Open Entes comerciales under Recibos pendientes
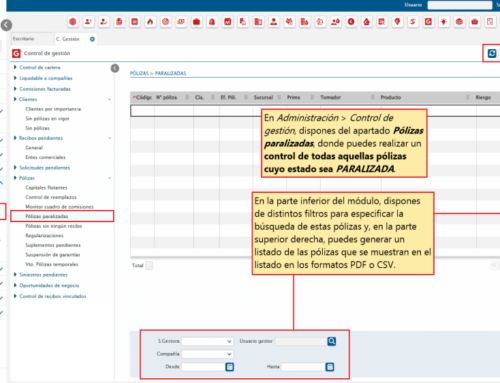Viewport: 500px width, 383px height. click(x=45, y=157)
